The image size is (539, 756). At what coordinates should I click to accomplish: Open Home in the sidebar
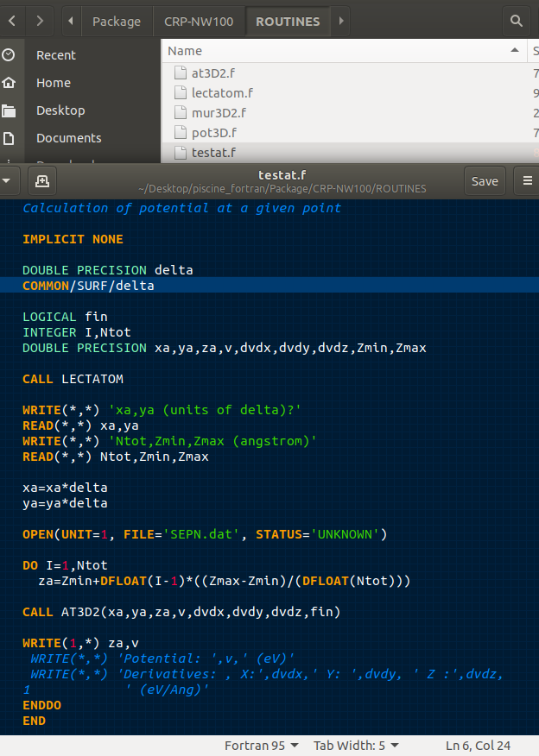pyautogui.click(x=54, y=83)
